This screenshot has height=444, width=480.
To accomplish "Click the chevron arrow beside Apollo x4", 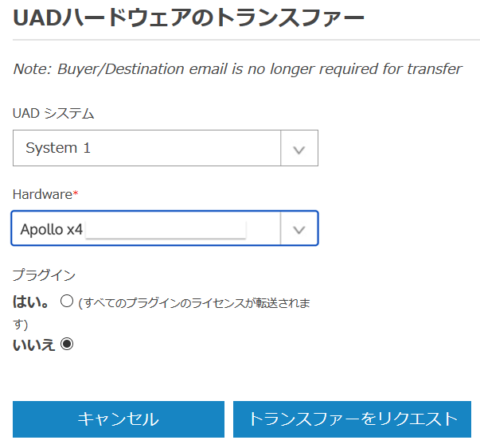I will (299, 229).
